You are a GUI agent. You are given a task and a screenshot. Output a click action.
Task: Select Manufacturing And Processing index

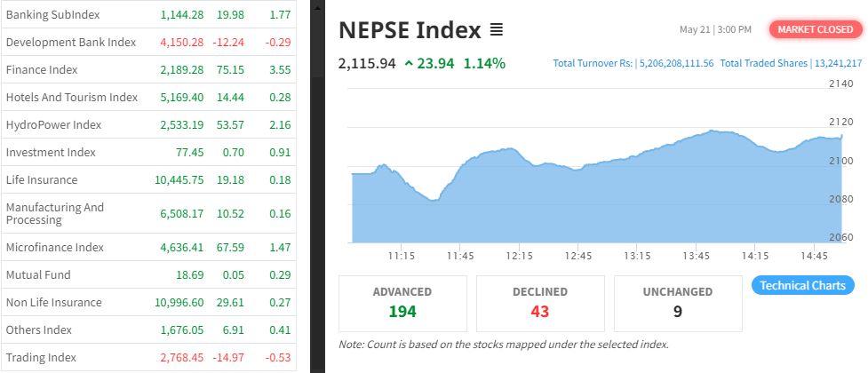click(x=55, y=213)
